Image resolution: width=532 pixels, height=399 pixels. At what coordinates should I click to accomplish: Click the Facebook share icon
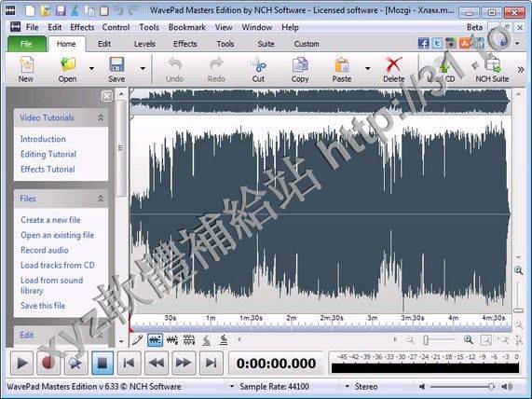[423, 43]
